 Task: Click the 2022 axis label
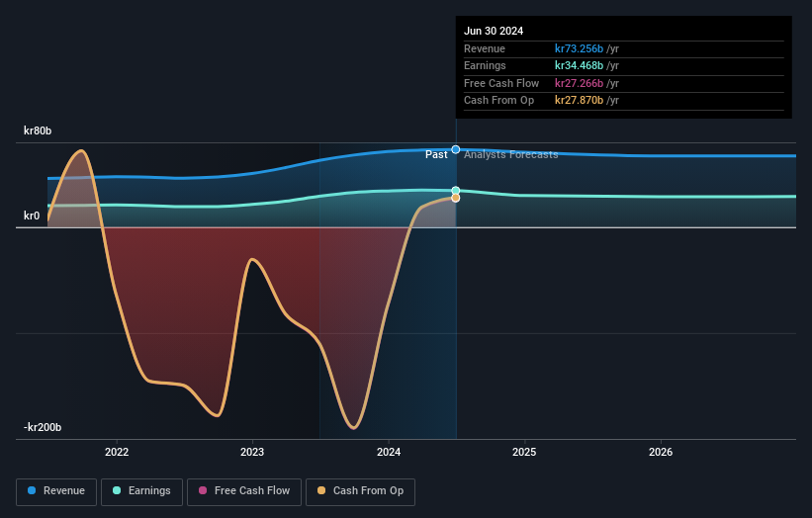(x=117, y=452)
